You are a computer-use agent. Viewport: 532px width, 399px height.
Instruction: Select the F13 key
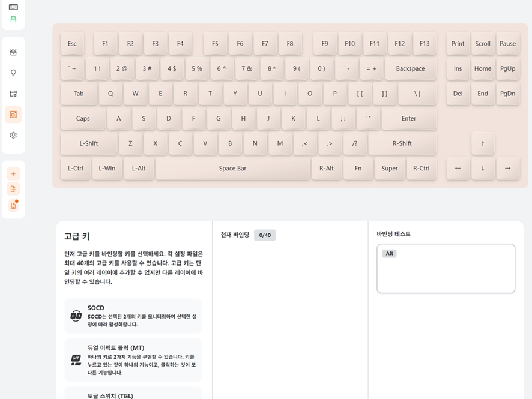click(425, 43)
